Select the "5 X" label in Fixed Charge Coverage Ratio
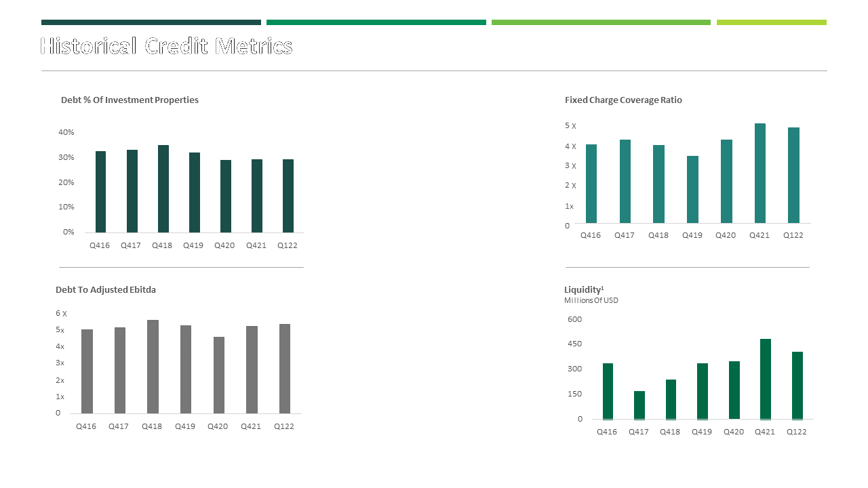The height and width of the screenshot is (488, 868). click(x=570, y=126)
